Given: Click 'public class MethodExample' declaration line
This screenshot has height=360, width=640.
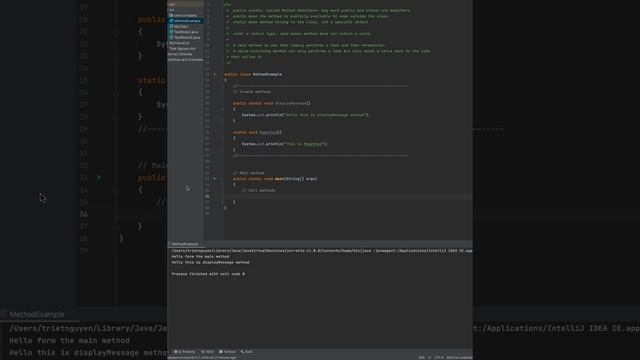Looking at the screenshot, I should coord(253,74).
